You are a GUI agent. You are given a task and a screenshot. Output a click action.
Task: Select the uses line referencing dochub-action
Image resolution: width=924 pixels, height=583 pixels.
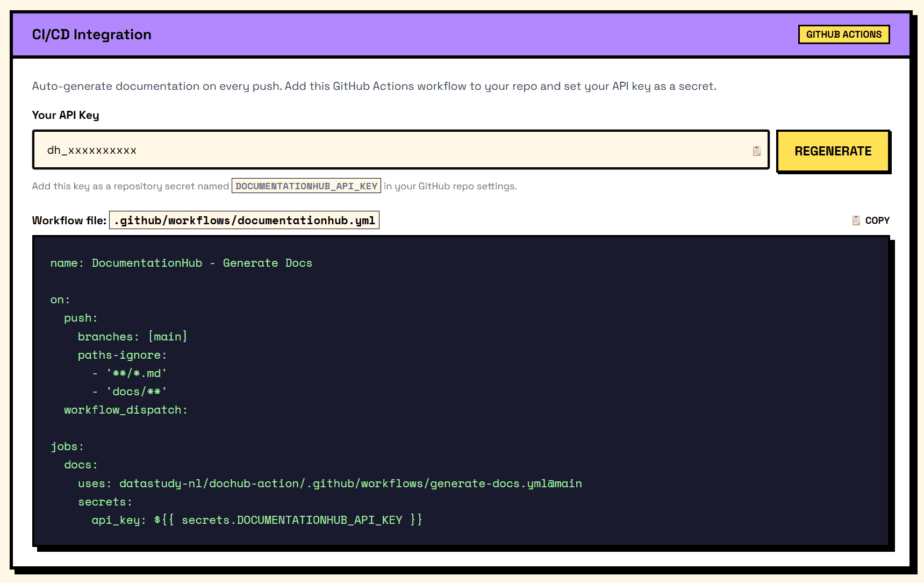[x=330, y=483]
